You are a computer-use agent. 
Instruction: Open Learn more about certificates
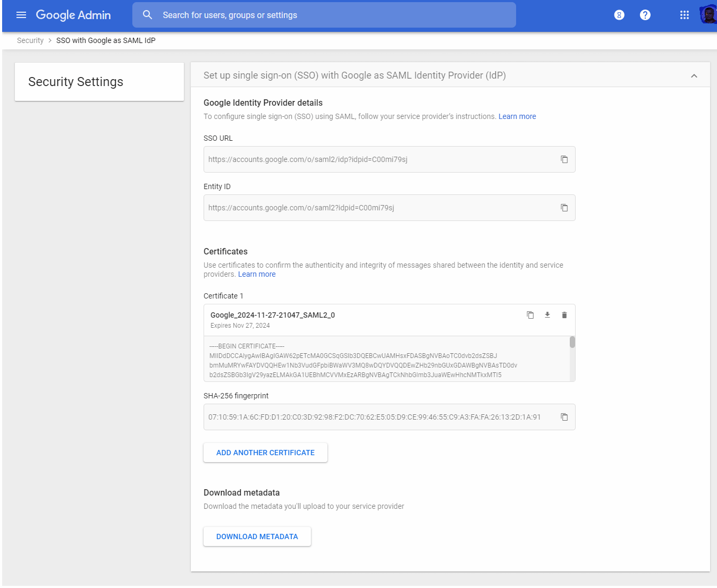(x=257, y=274)
